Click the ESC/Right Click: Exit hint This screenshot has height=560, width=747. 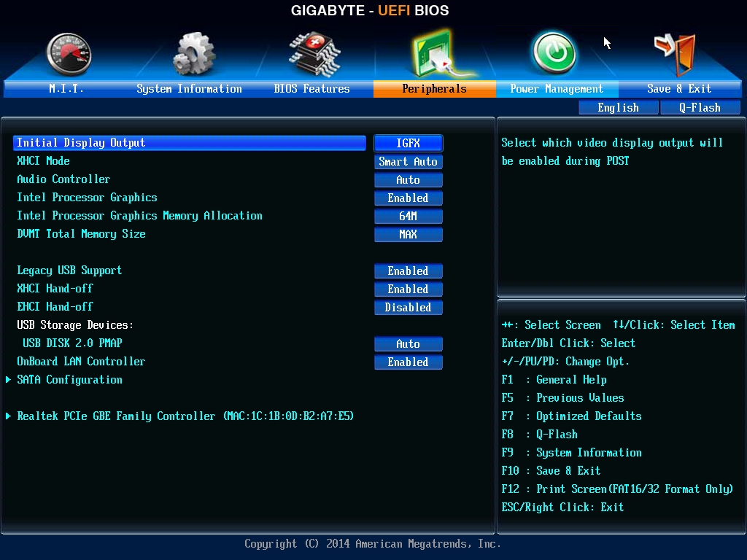(562, 507)
